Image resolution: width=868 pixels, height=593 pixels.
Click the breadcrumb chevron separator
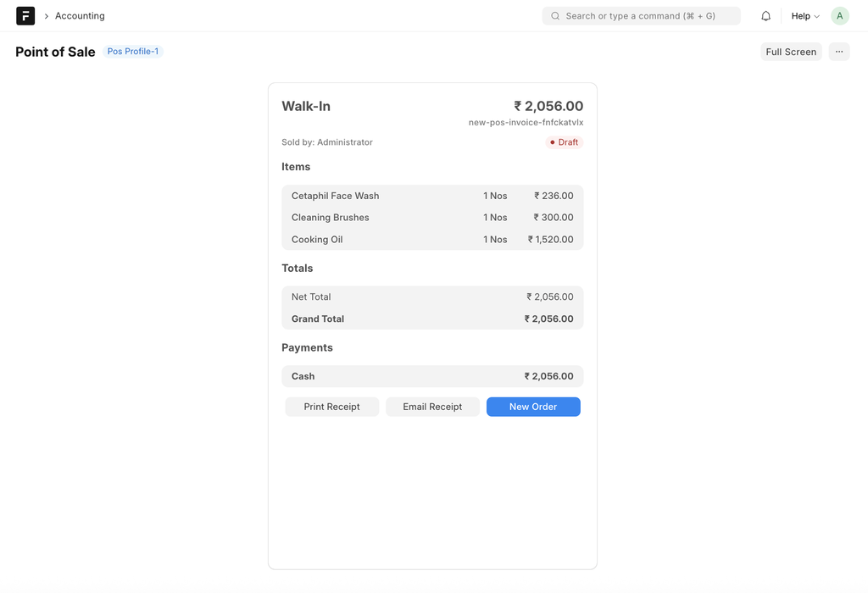pyautogui.click(x=46, y=16)
